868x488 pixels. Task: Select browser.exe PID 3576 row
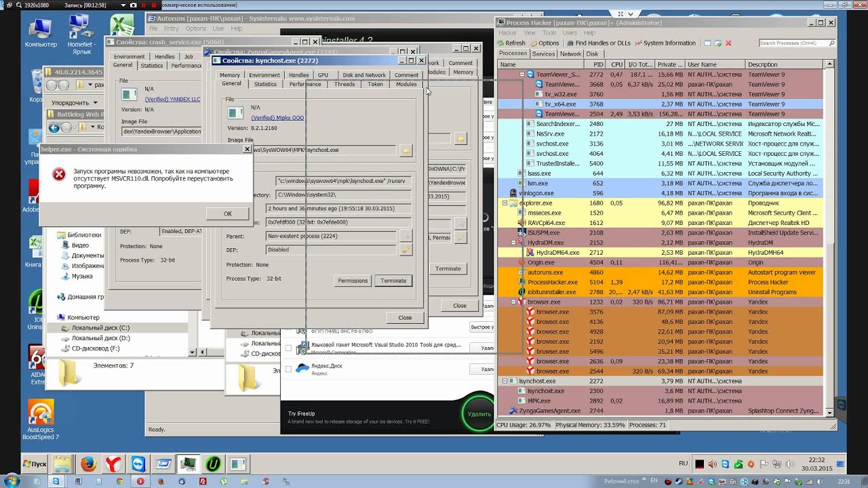click(661, 312)
